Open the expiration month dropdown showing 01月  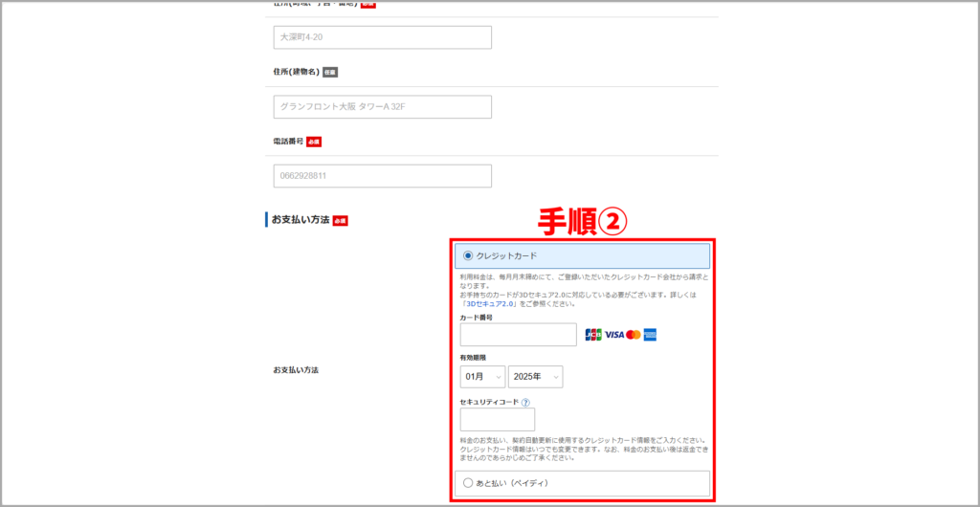(482, 377)
